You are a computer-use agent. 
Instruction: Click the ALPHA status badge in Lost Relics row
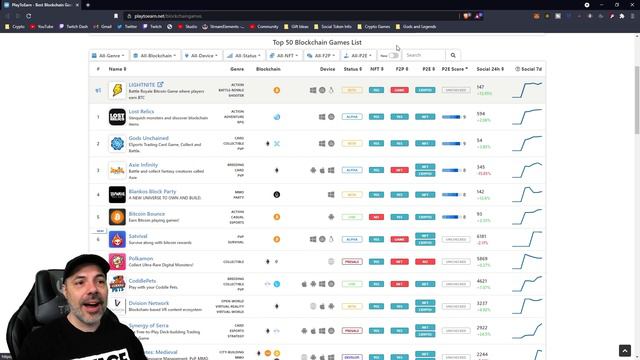pos(352,117)
